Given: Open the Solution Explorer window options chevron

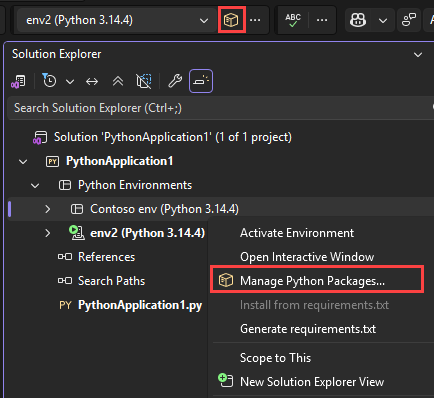Looking at the screenshot, I should (418, 55).
